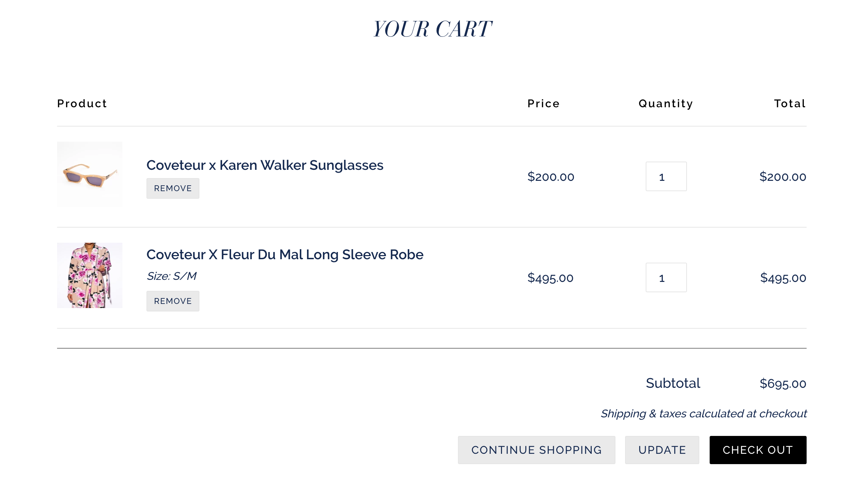Open Coveteur X Fleur Du Mal Robe link
Image resolution: width=863 pixels, height=504 pixels.
(285, 255)
